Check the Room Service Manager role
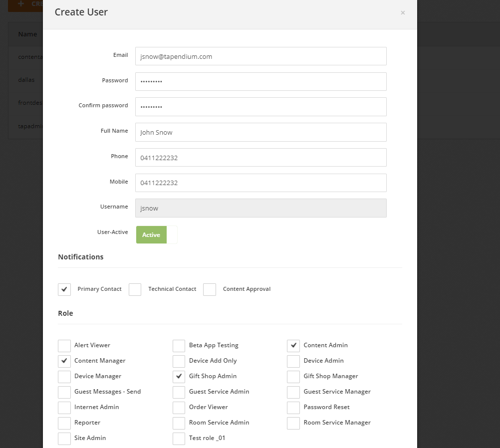 pyautogui.click(x=293, y=423)
